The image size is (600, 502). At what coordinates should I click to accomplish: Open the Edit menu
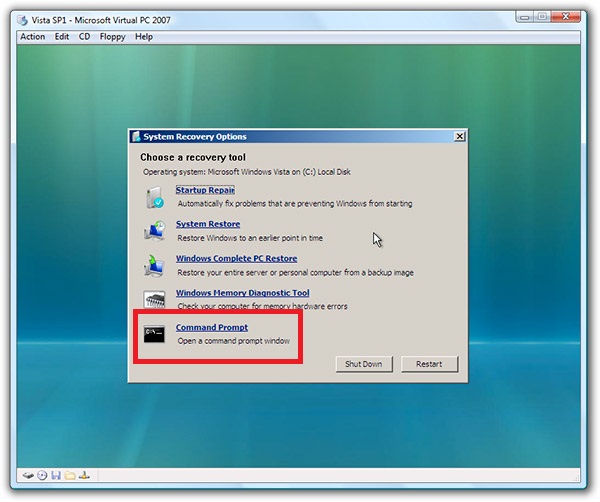(x=62, y=37)
